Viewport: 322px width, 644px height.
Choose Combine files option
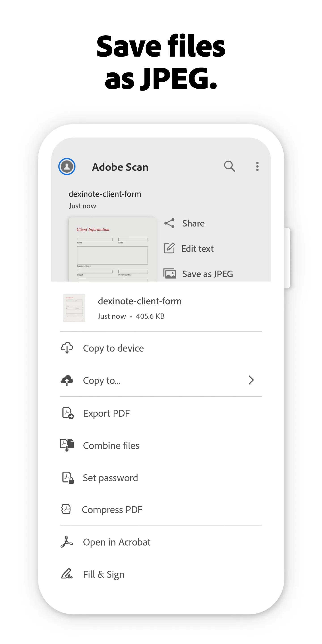click(161, 445)
